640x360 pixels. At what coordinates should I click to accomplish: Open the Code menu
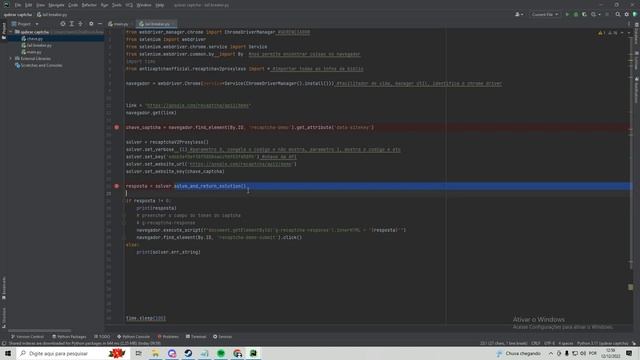pos(73,5)
